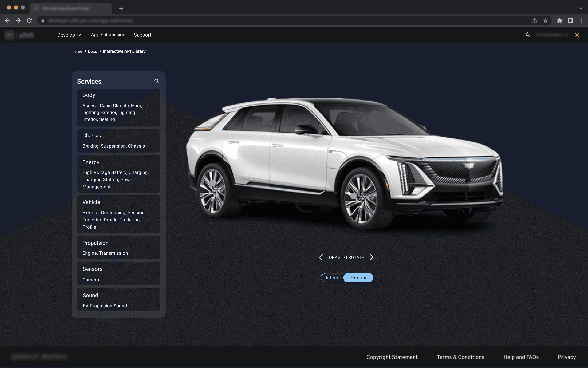The width and height of the screenshot is (588, 368).
Task: Open the user account dropdown
Action: [x=552, y=35]
